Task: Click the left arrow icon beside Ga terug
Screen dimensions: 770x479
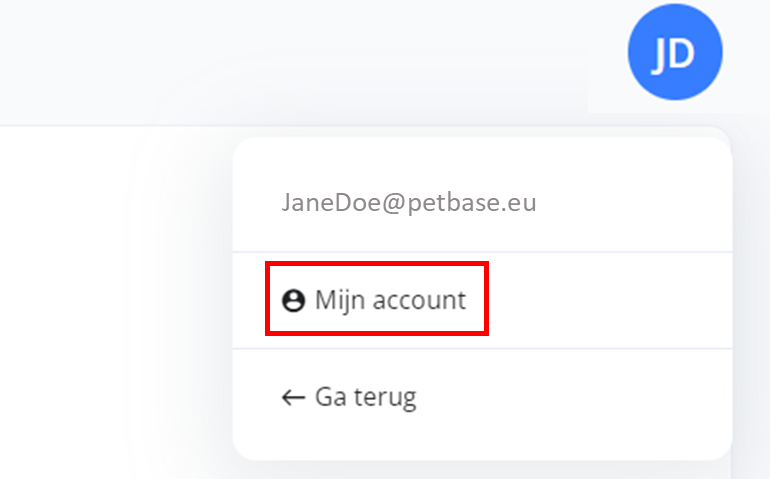Action: (x=293, y=397)
